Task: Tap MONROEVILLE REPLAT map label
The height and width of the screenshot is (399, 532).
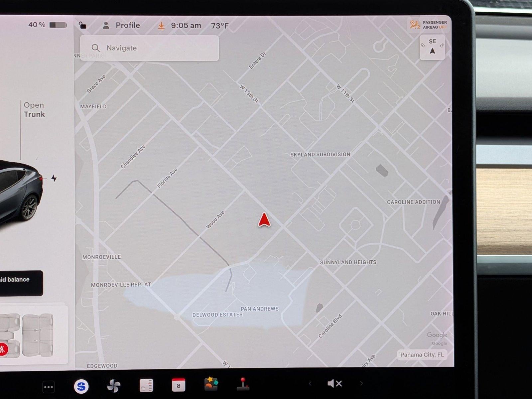Action: (121, 285)
